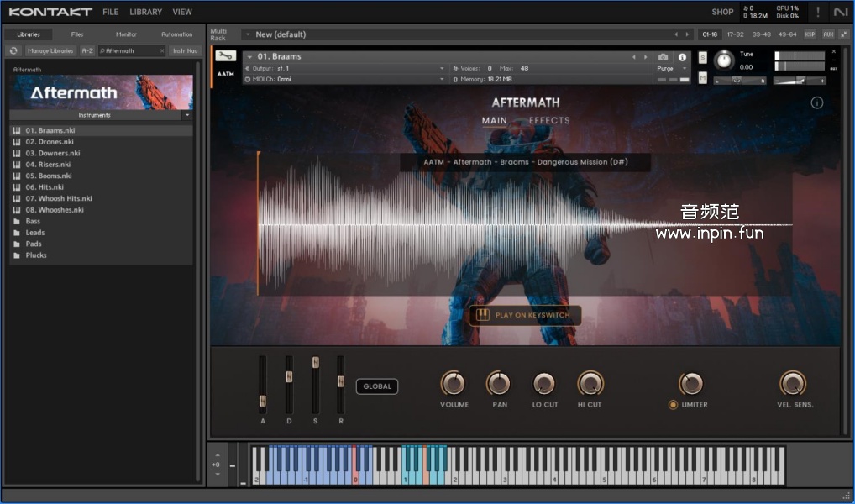Open the instrument info icon beside the camera
The height and width of the screenshot is (504, 855).
(x=682, y=57)
